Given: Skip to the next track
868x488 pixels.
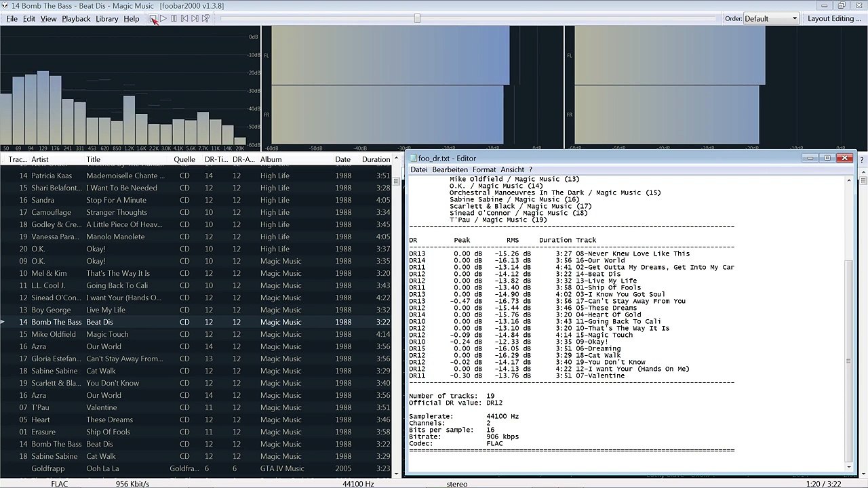Looking at the screenshot, I should (x=195, y=19).
